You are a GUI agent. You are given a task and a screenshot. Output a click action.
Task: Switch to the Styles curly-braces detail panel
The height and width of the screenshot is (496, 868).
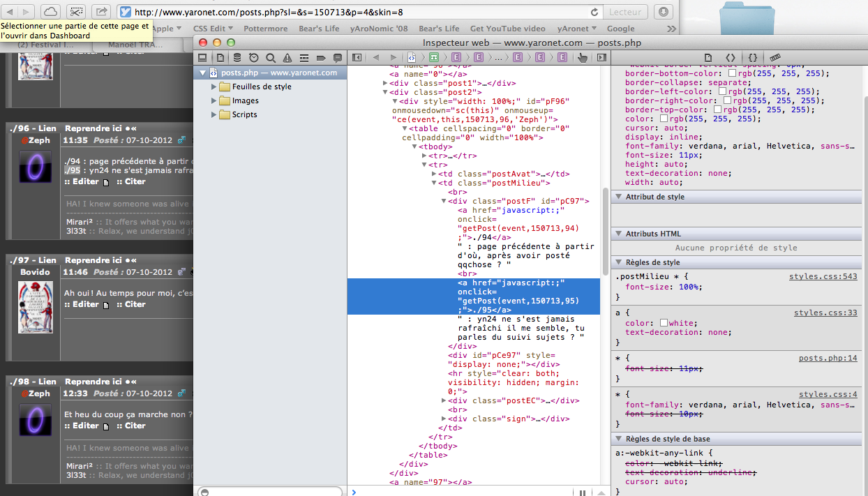[x=753, y=57]
